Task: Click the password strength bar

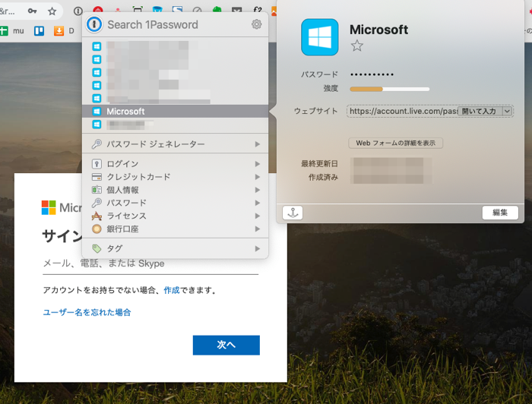Action: (x=389, y=89)
